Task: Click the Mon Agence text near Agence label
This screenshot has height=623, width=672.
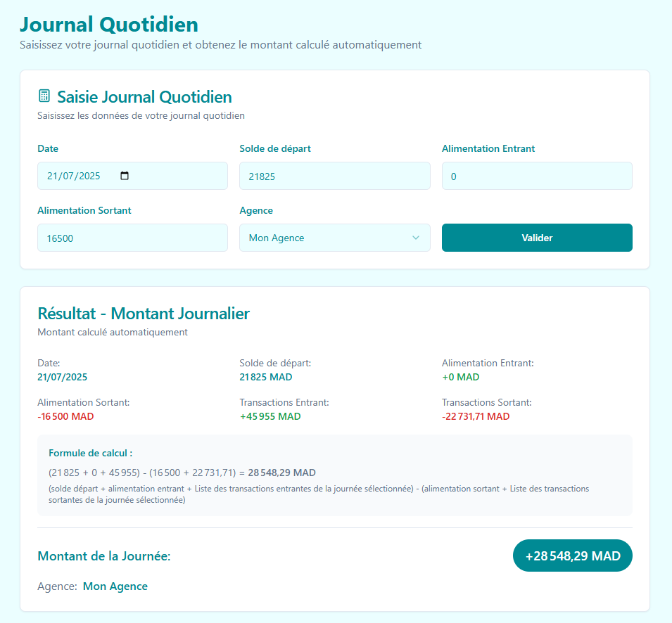Action: (x=115, y=586)
